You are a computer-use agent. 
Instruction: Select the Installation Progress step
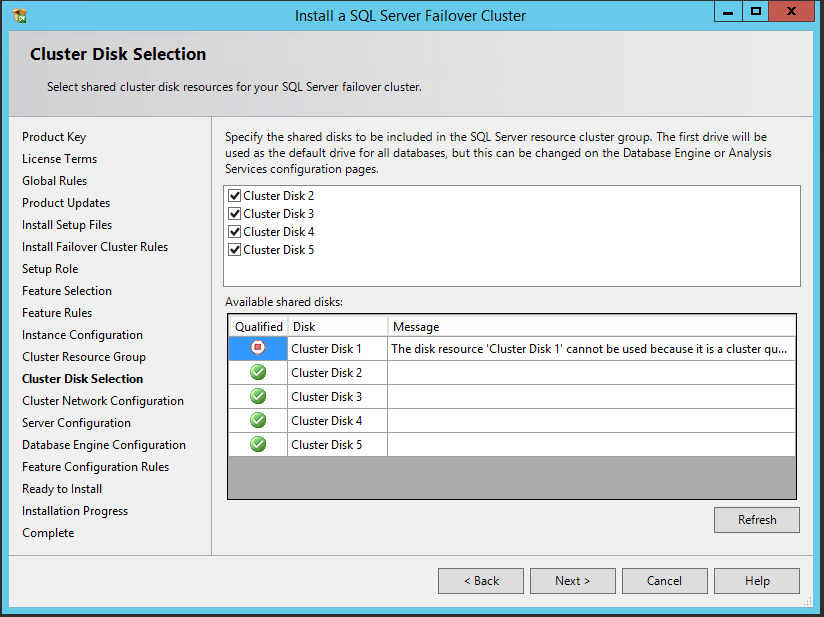pos(75,511)
